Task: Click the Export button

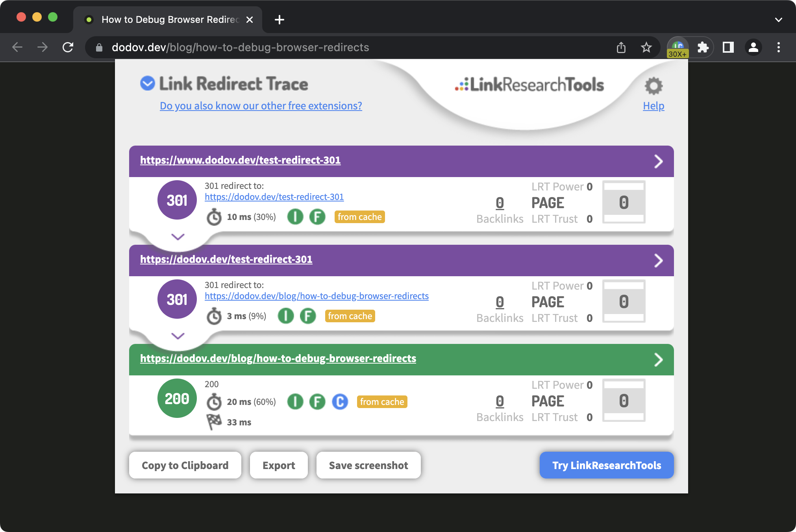Action: click(x=278, y=465)
